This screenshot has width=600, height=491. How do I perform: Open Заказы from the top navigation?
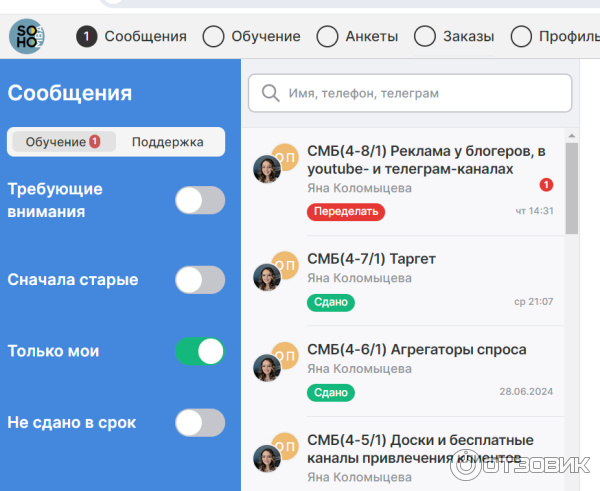455,37
